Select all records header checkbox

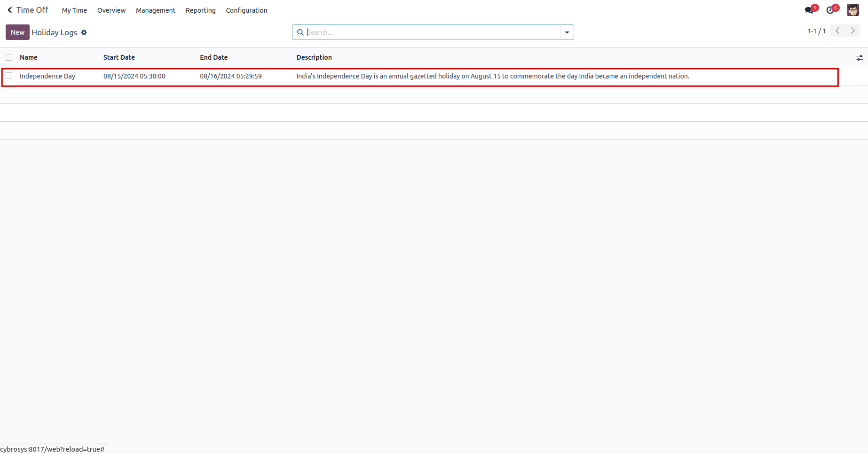(x=9, y=57)
